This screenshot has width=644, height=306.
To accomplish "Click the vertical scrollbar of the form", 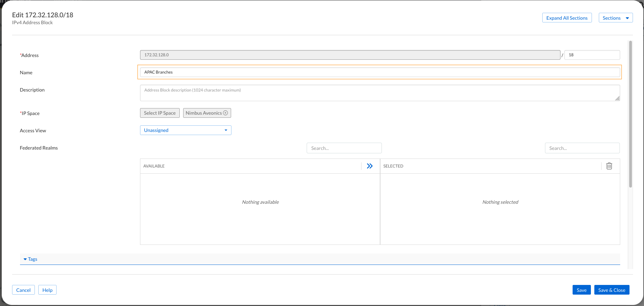I will (x=631, y=114).
